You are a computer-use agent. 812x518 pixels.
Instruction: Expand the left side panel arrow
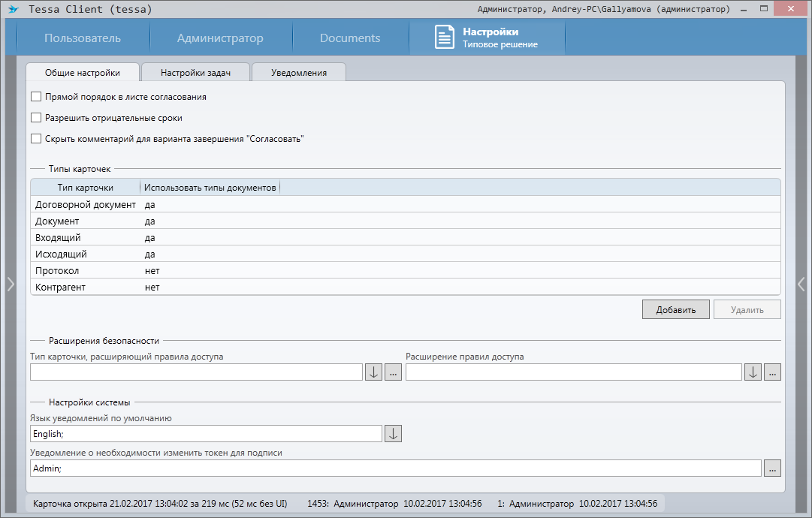(x=10, y=284)
